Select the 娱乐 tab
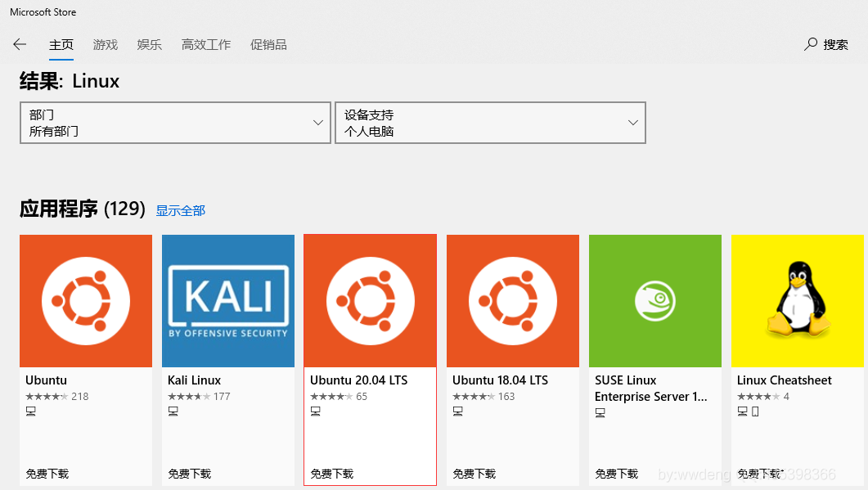 [x=149, y=45]
